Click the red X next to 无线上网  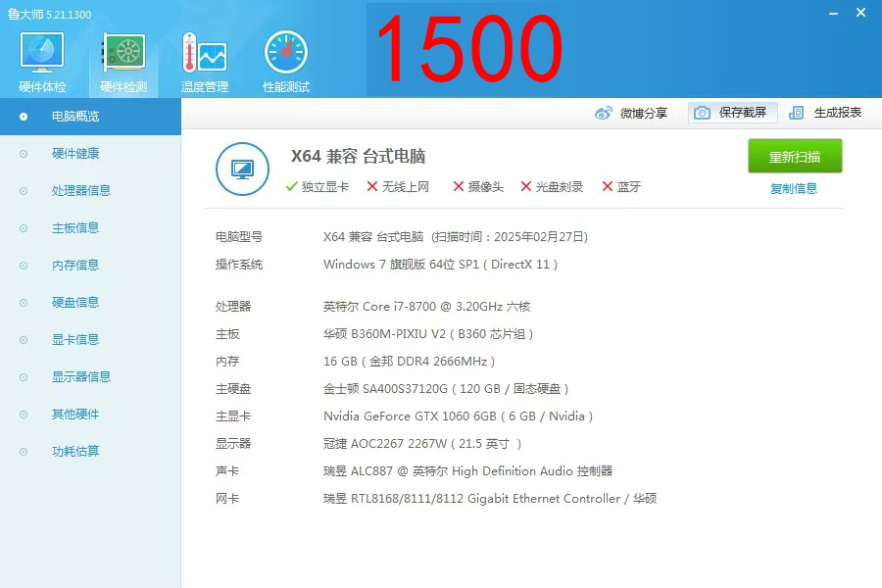(x=371, y=186)
